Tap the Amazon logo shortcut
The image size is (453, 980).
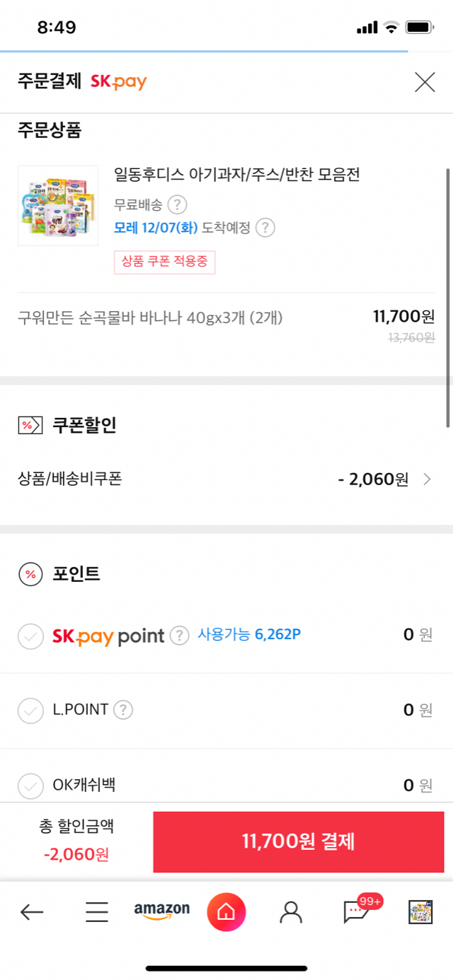pos(162,911)
